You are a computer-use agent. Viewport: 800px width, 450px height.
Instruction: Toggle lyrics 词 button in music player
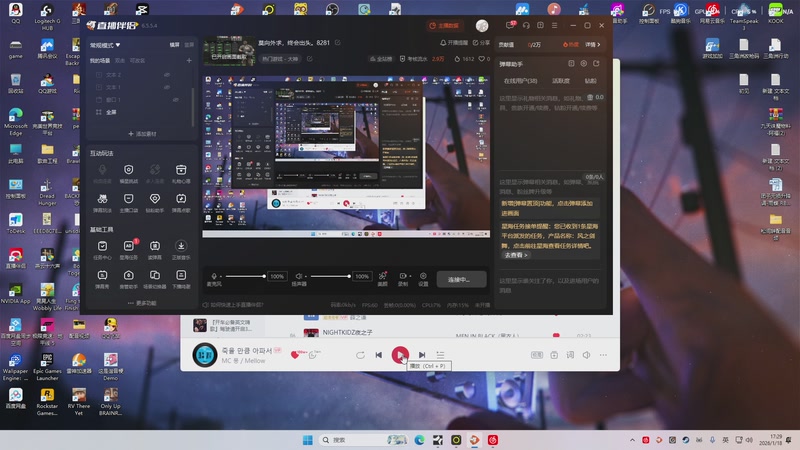[570, 355]
